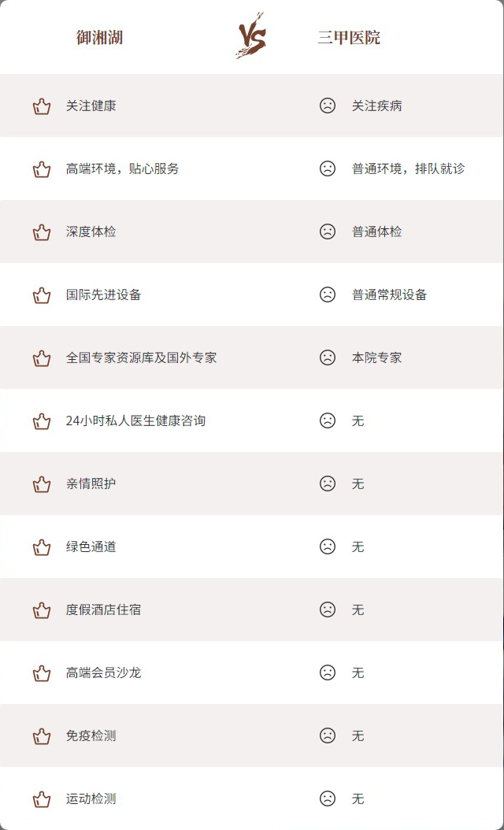Select the 高端会员沙龙 entry
This screenshot has width=504, height=830.
pyautogui.click(x=103, y=673)
